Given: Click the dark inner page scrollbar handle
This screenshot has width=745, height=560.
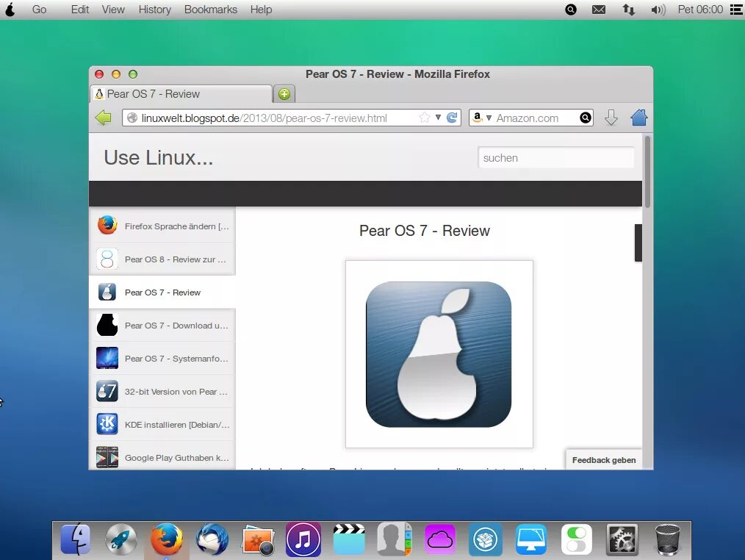Looking at the screenshot, I should pyautogui.click(x=638, y=243).
